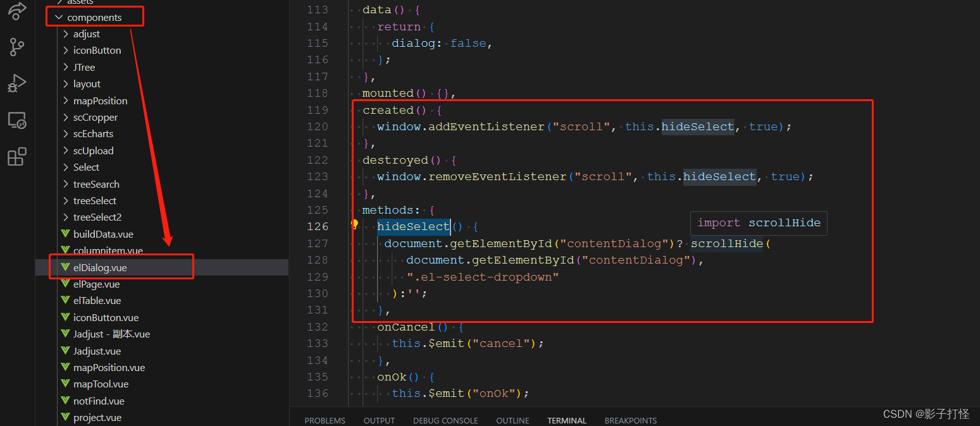Switch to the TERMINAL tab
This screenshot has width=980, height=426.
566,420
